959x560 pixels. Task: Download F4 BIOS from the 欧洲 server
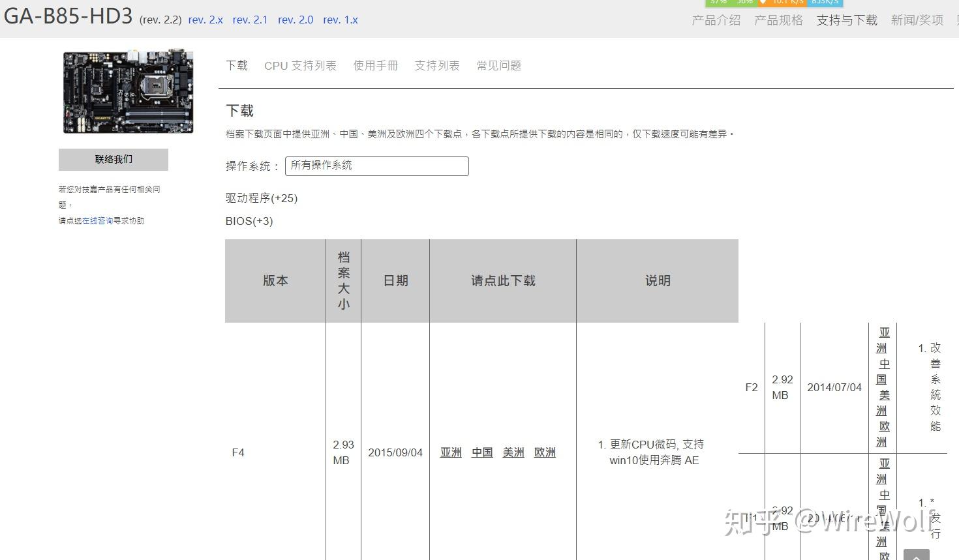(545, 452)
